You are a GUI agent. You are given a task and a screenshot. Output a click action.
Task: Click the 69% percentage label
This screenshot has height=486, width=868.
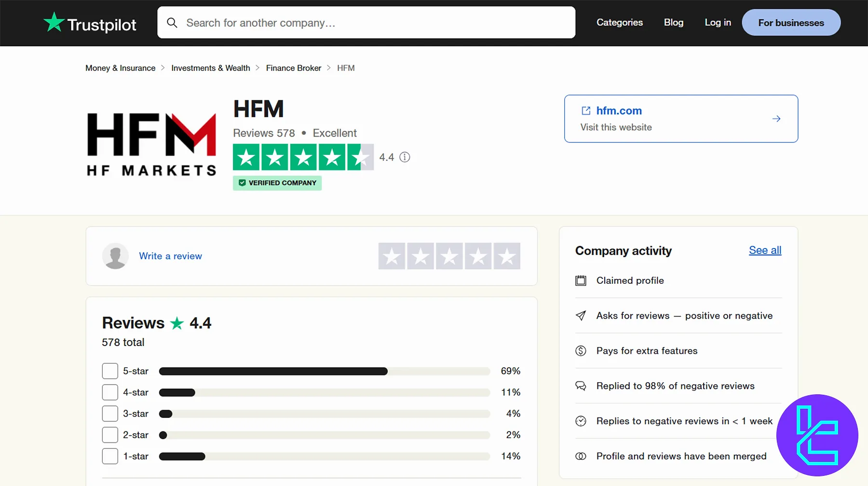(511, 371)
